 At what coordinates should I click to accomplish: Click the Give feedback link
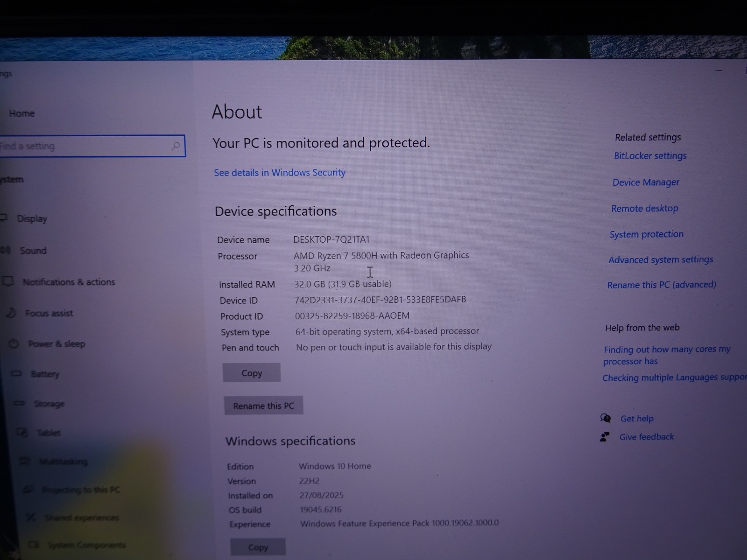point(647,437)
